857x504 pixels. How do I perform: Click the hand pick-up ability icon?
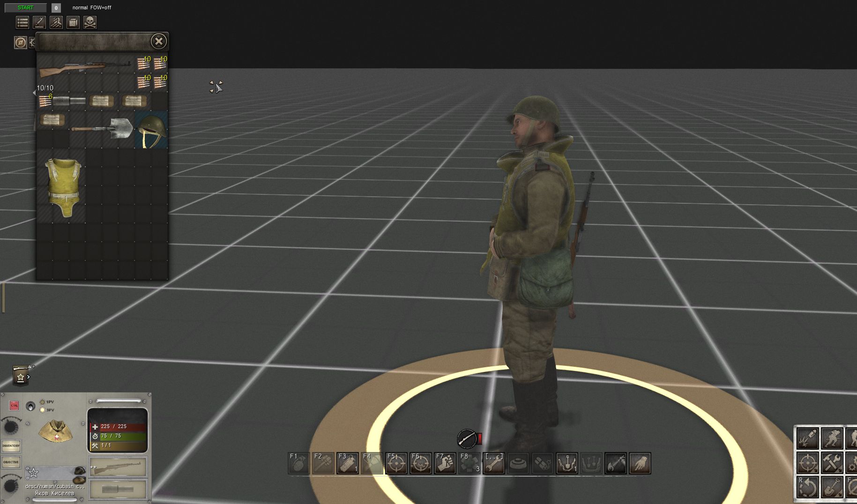coord(640,463)
